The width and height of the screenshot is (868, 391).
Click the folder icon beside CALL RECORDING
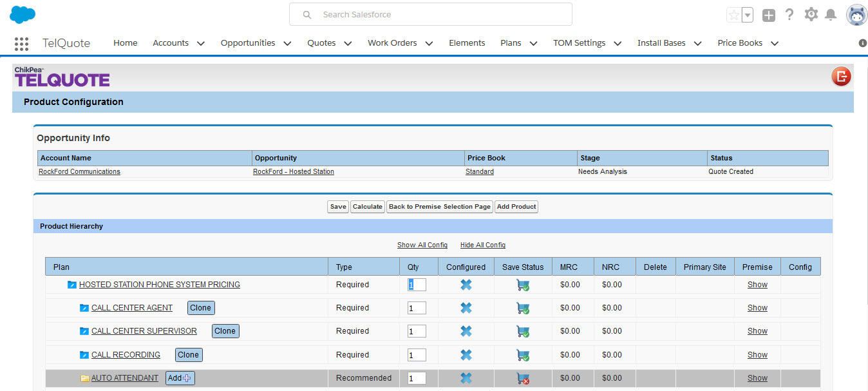pos(84,354)
